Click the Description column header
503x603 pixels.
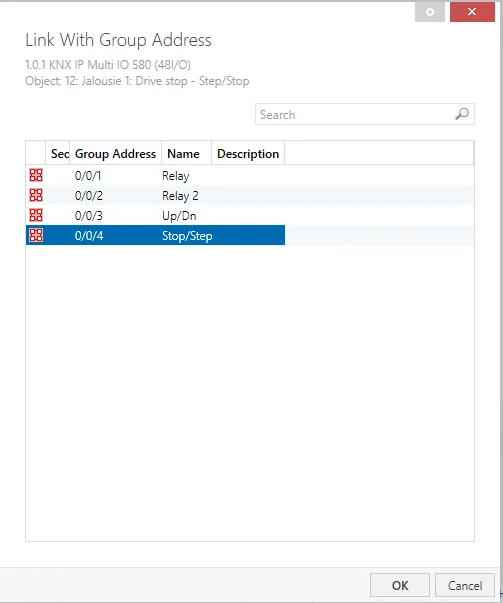click(248, 153)
